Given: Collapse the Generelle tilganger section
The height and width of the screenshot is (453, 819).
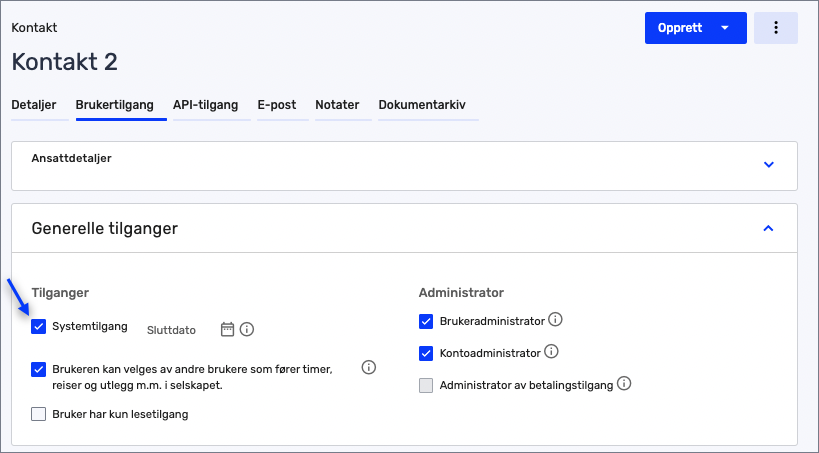Looking at the screenshot, I should pos(768,228).
